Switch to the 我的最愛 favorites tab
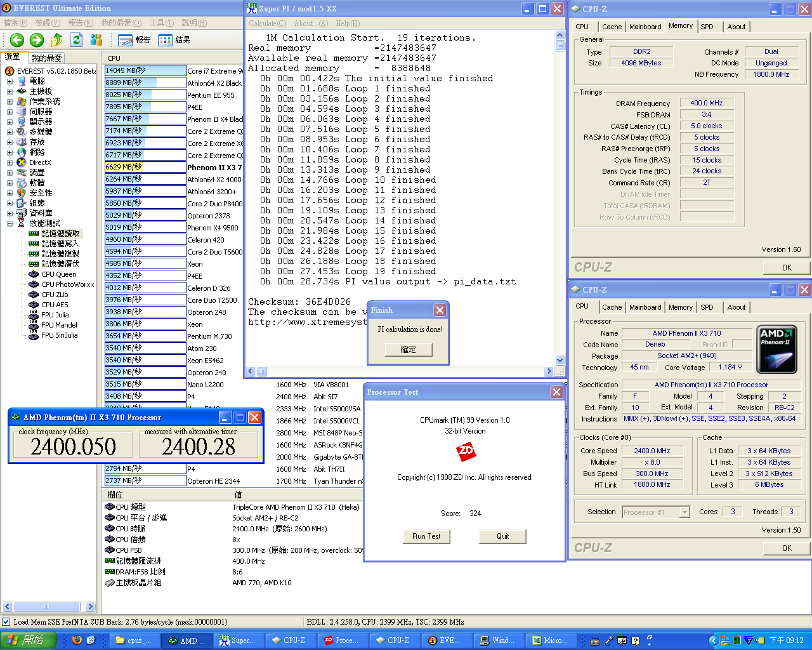This screenshot has height=650, width=812. (46, 58)
